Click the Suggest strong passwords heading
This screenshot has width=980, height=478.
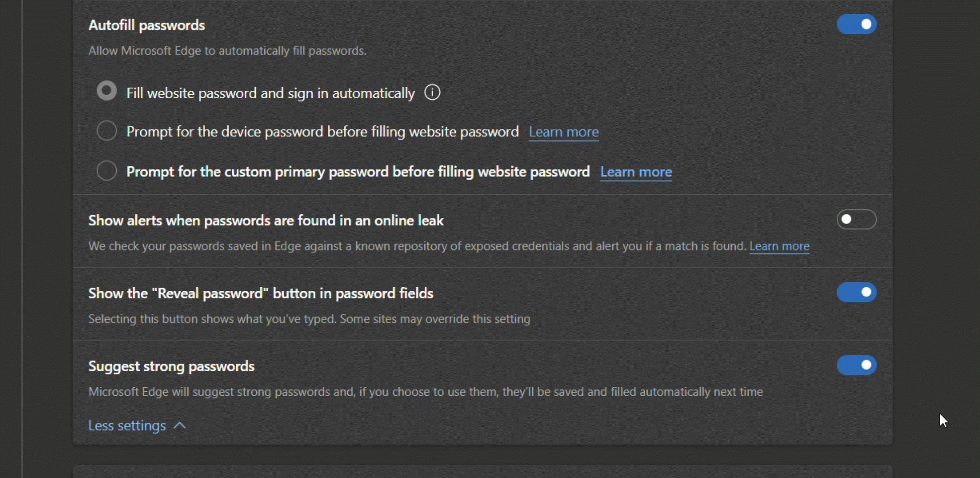click(x=171, y=366)
